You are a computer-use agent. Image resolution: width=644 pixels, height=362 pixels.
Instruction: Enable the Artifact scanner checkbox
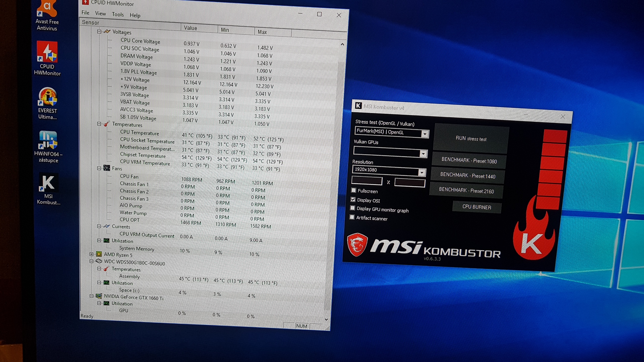coord(352,217)
